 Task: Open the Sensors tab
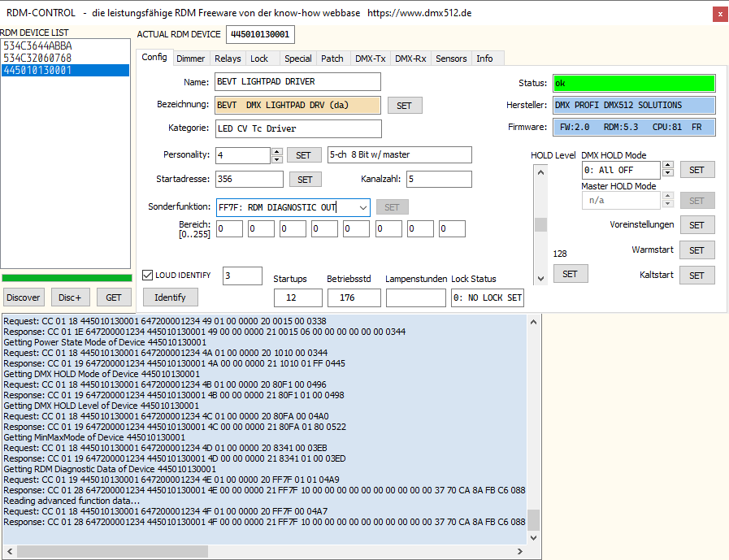click(x=451, y=59)
